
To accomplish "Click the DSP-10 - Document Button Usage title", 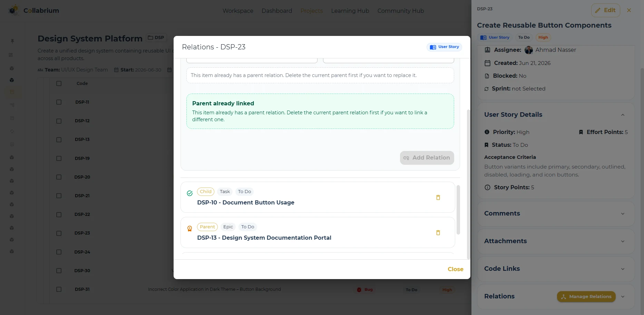I will click(246, 202).
